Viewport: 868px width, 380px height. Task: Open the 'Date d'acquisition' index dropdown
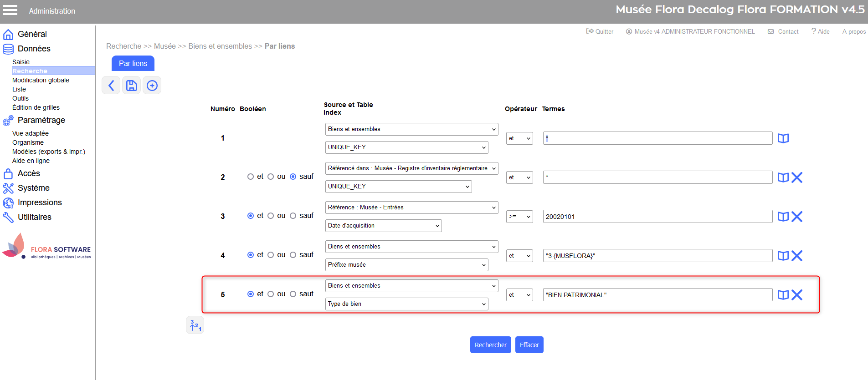tap(383, 226)
